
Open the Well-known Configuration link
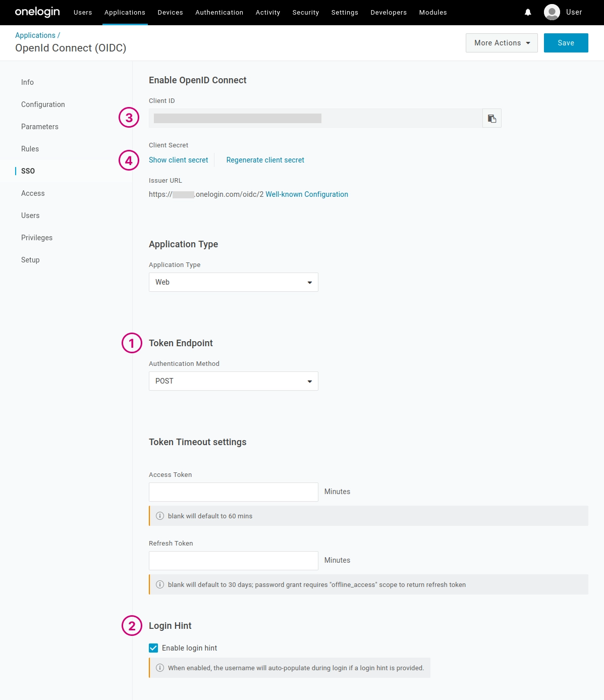click(306, 194)
